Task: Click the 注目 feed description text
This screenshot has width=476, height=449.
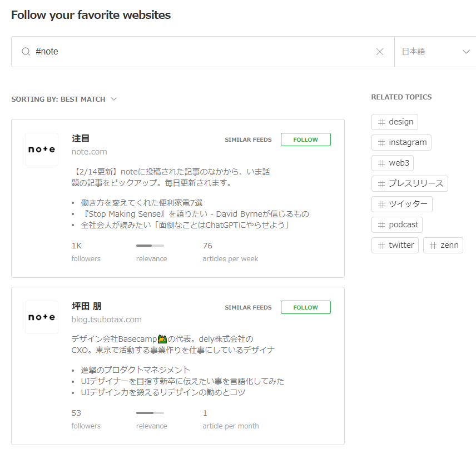Action: point(171,177)
